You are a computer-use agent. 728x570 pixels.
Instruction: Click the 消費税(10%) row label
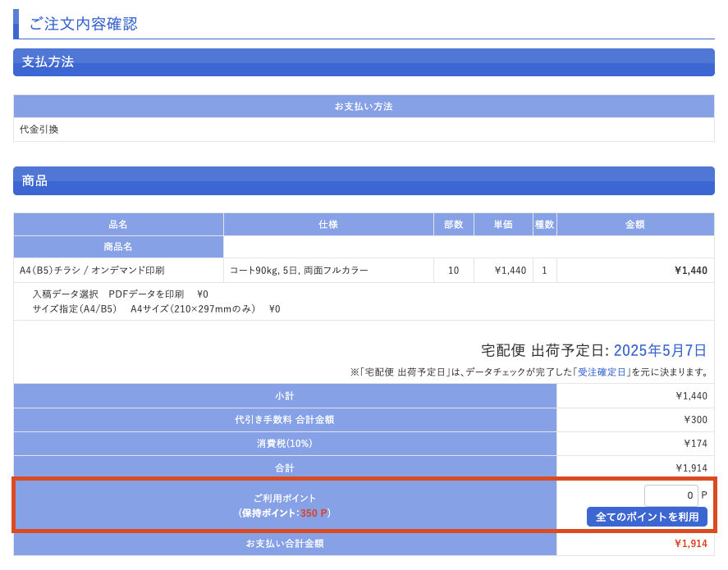tap(285, 444)
